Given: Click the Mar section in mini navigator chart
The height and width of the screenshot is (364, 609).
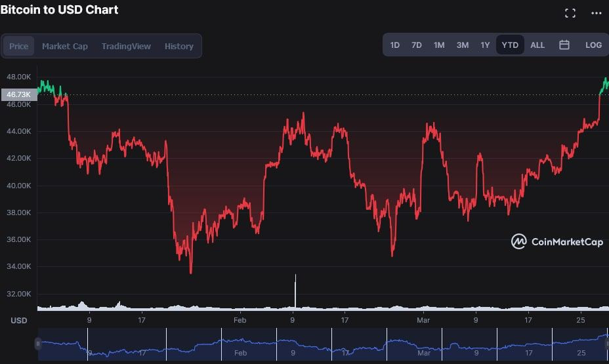Looking at the screenshot, I should tap(414, 344).
